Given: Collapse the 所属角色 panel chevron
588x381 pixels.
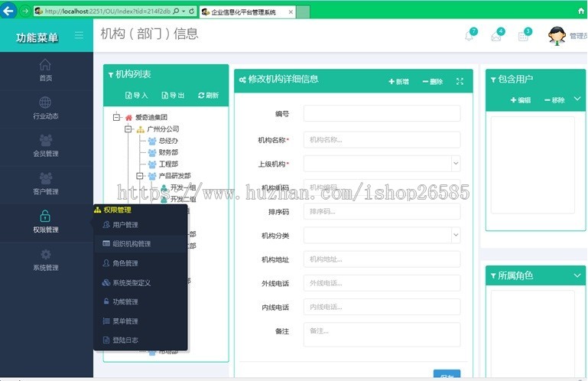Looking at the screenshot, I should pyautogui.click(x=577, y=275).
